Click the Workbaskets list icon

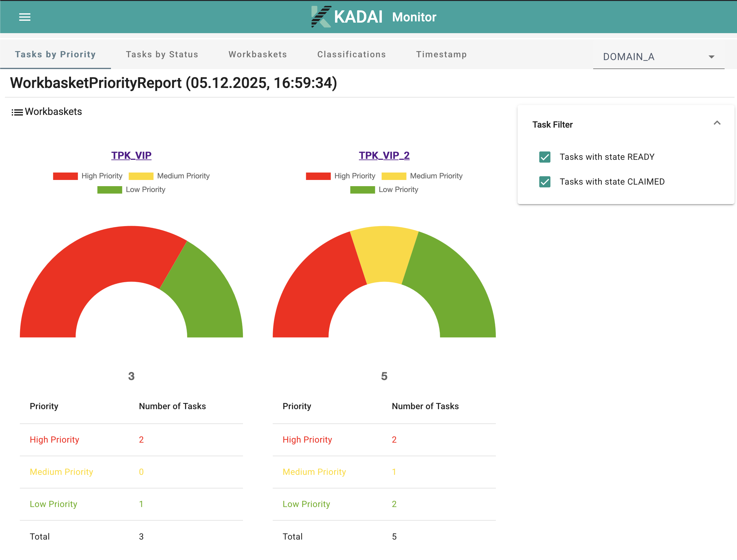(x=17, y=112)
